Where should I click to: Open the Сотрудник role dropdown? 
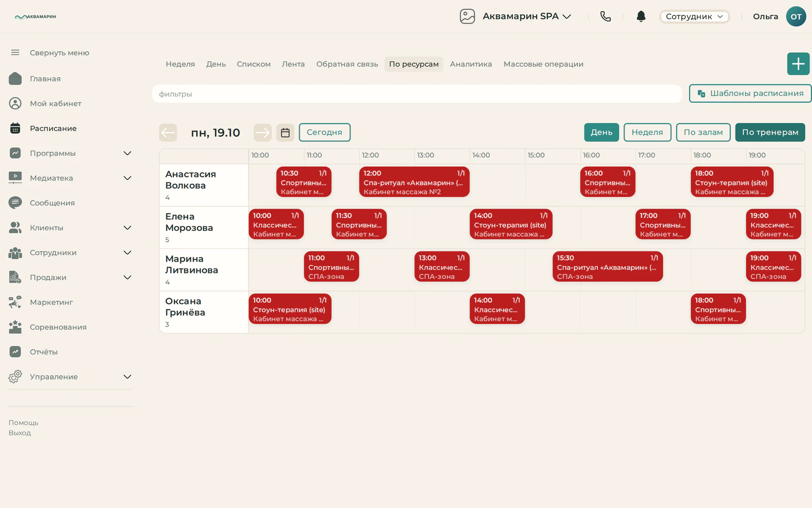tap(694, 16)
